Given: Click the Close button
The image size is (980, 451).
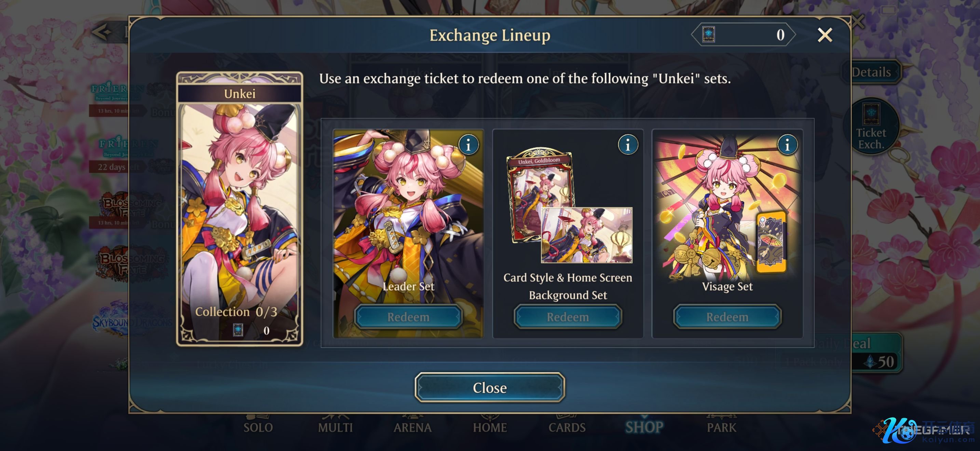Looking at the screenshot, I should [490, 387].
